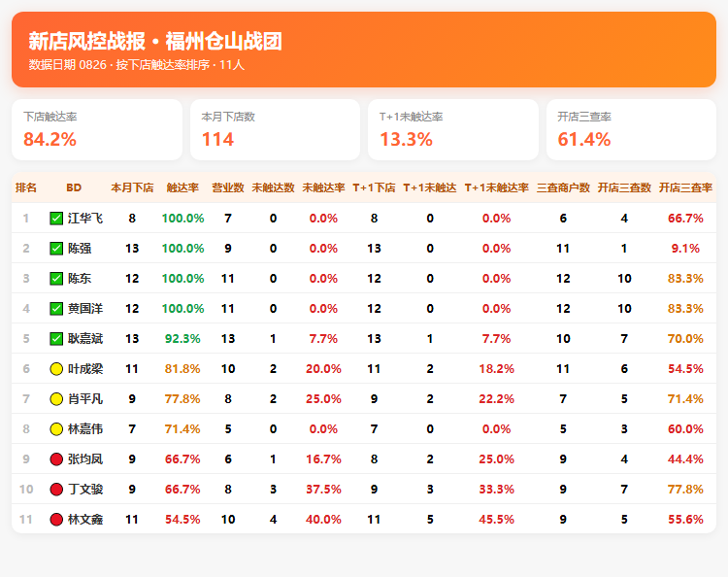Click 耿嘉斌's 开店三查率 value 70.0%
Screen dimensions: 728x577
point(685,339)
